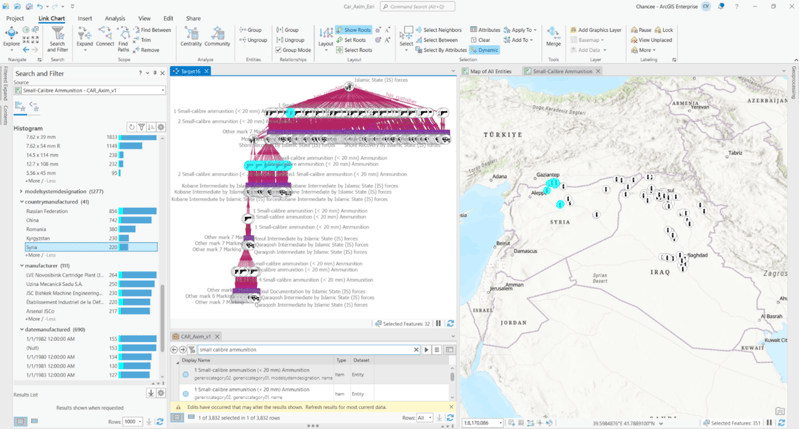Open the Attributes pane button
The width and height of the screenshot is (799, 429).
pos(485,30)
